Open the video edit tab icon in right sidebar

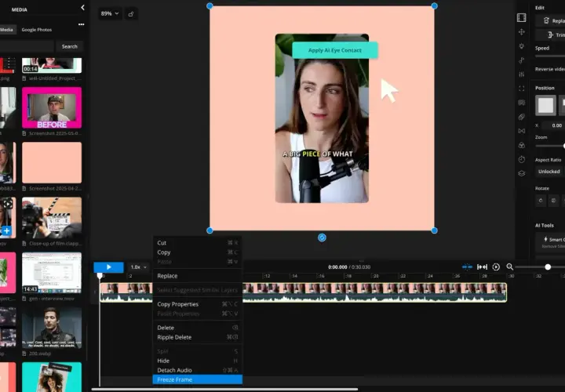pyautogui.click(x=521, y=17)
